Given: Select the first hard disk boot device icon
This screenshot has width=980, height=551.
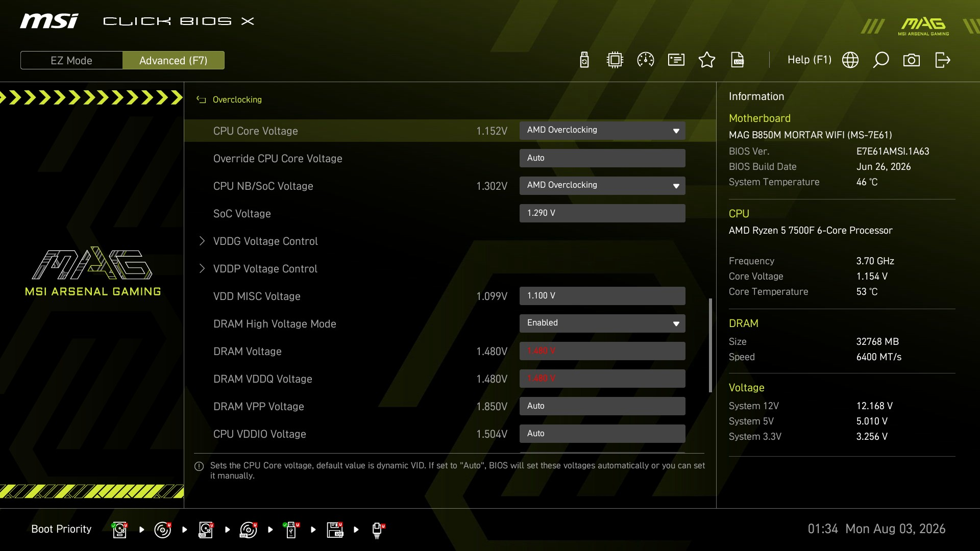Looking at the screenshot, I should (x=120, y=530).
